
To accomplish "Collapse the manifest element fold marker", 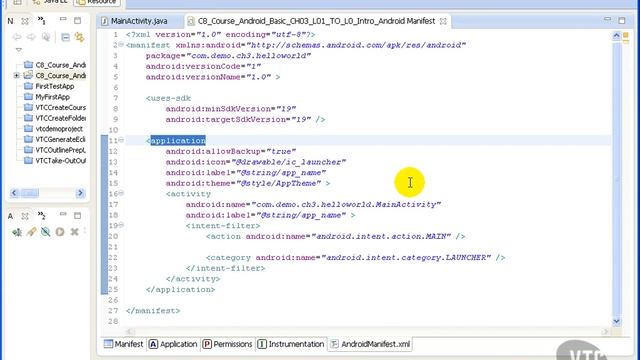I will coord(121,44).
